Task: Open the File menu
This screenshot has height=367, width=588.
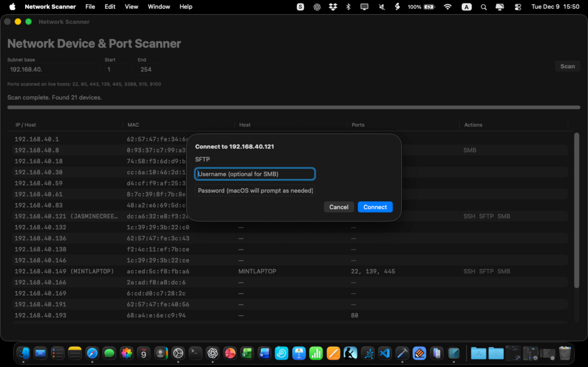Action: coord(90,7)
